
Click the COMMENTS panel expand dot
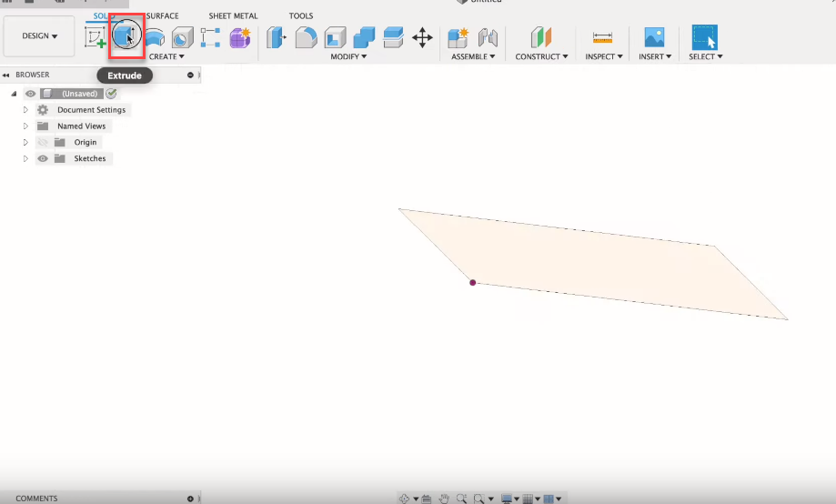coord(190,499)
